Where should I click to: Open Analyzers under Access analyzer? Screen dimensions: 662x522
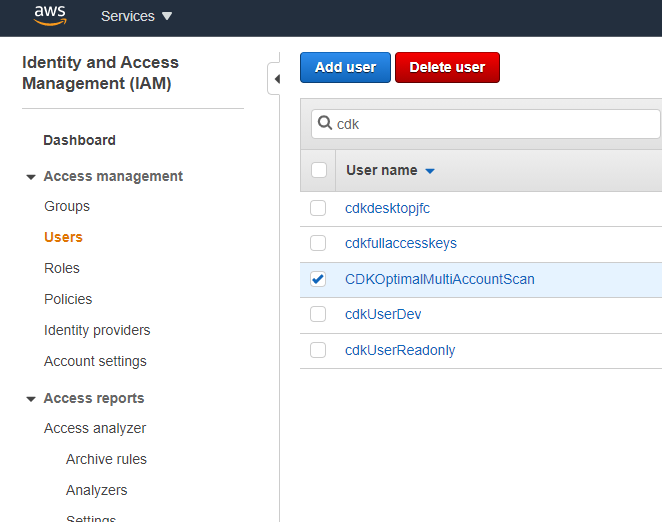coord(96,490)
